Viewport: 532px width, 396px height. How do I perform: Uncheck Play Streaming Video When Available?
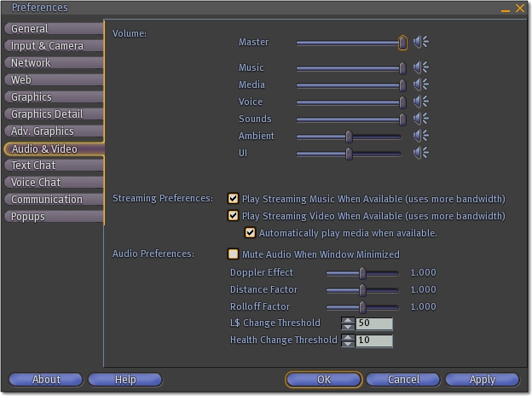[x=233, y=216]
